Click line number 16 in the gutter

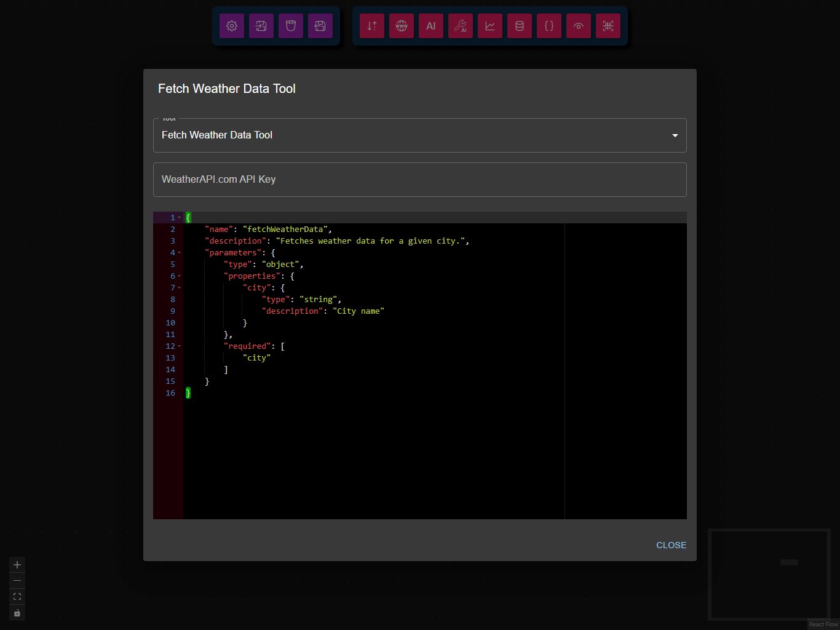click(x=170, y=393)
